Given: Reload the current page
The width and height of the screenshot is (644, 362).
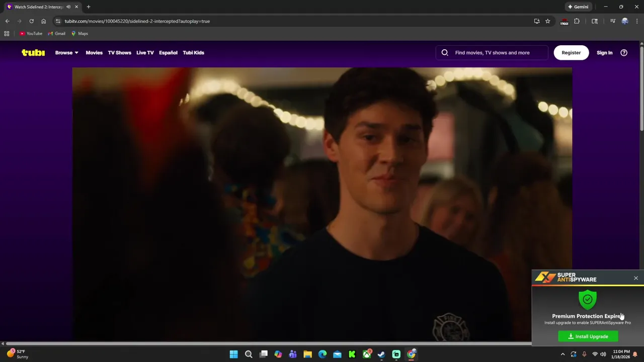Looking at the screenshot, I should coord(31,21).
